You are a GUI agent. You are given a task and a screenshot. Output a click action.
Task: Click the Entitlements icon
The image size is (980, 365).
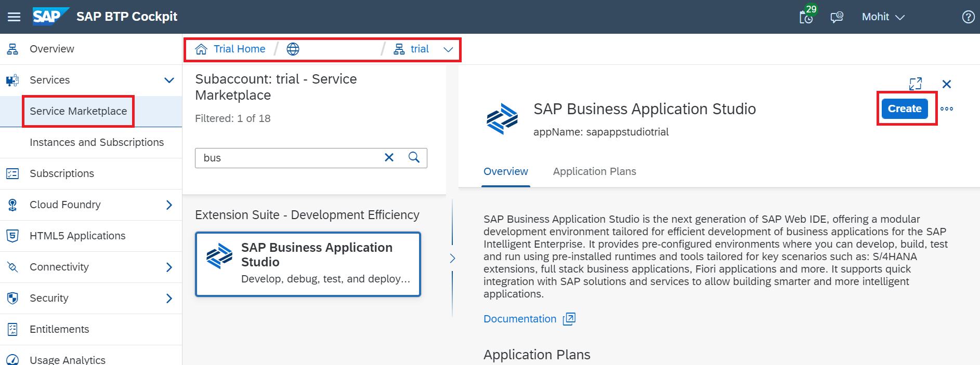[x=12, y=329]
